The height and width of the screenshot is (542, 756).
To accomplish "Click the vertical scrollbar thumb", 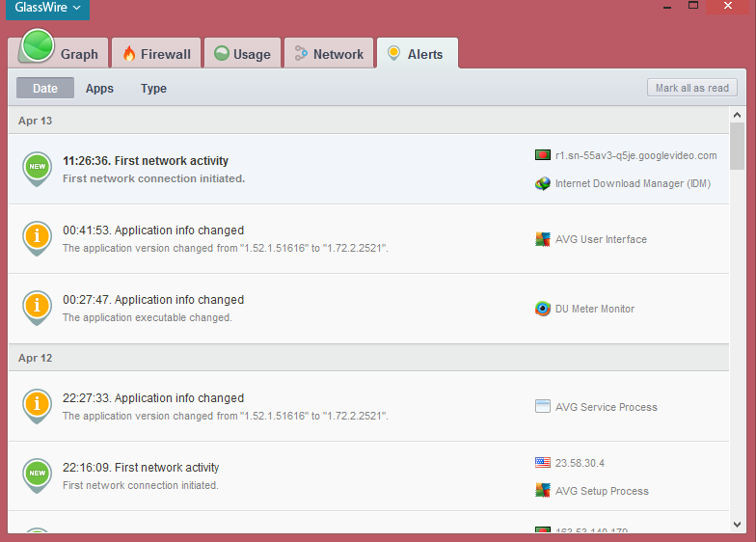I will click(737, 147).
